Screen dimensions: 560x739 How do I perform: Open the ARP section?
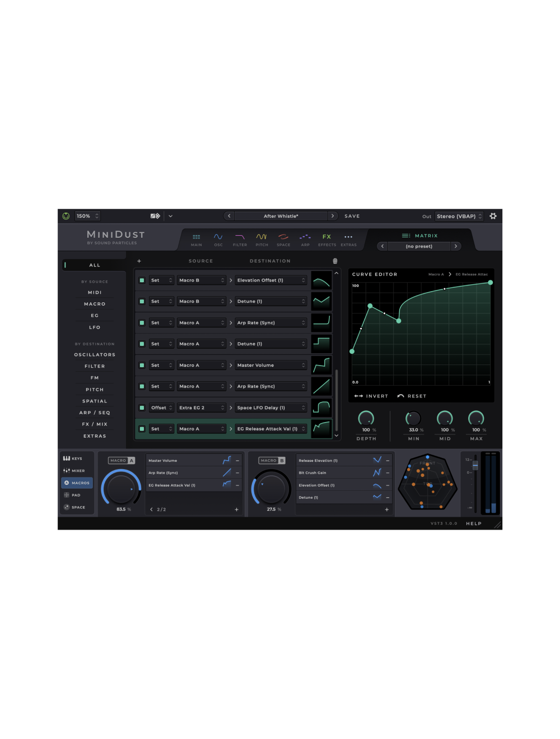[x=305, y=239]
